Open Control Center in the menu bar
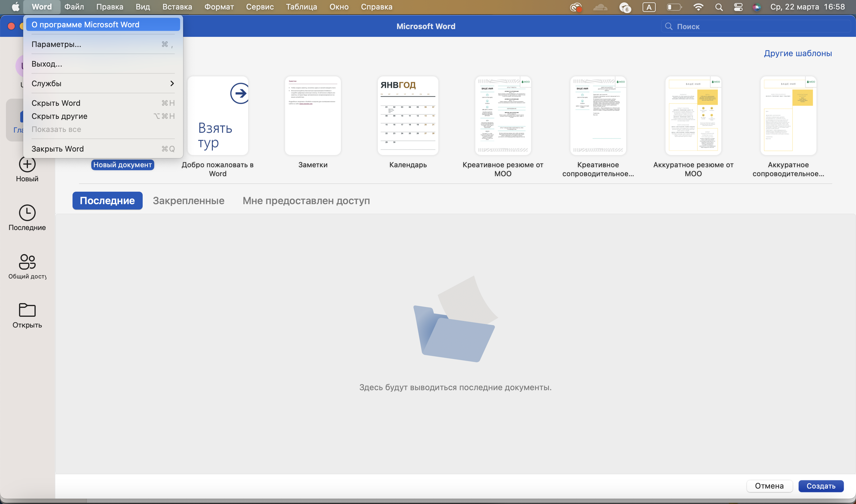This screenshot has width=856, height=504. pos(738,7)
